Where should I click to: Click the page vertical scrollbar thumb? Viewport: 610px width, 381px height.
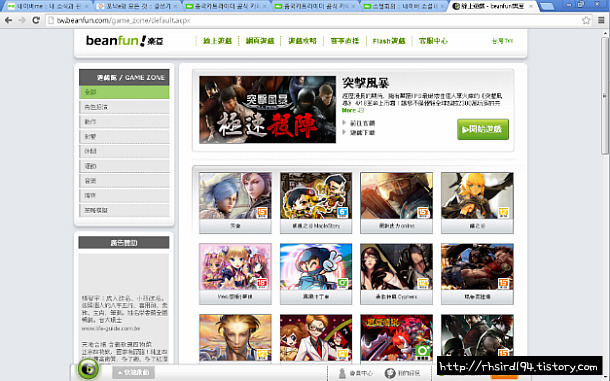pos(605,95)
